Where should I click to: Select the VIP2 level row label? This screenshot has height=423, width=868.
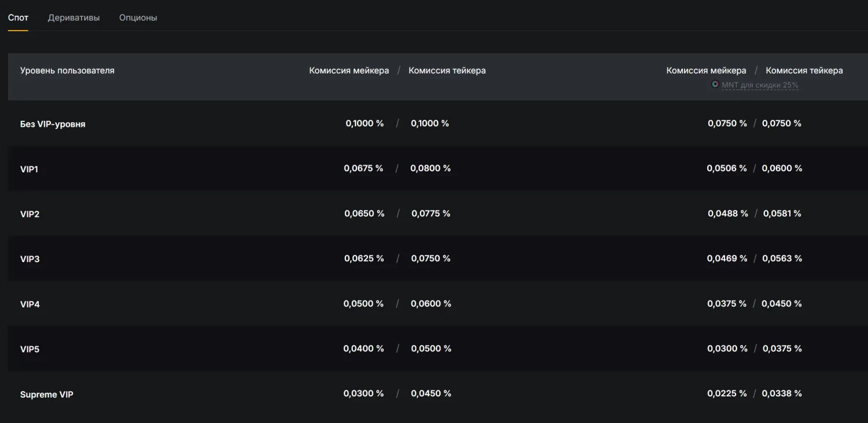click(x=30, y=214)
